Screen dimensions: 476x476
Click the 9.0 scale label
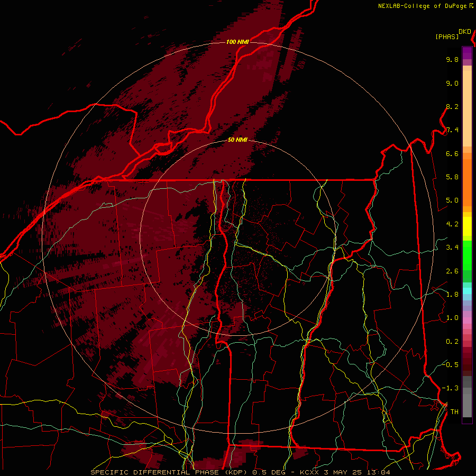[x=452, y=84]
